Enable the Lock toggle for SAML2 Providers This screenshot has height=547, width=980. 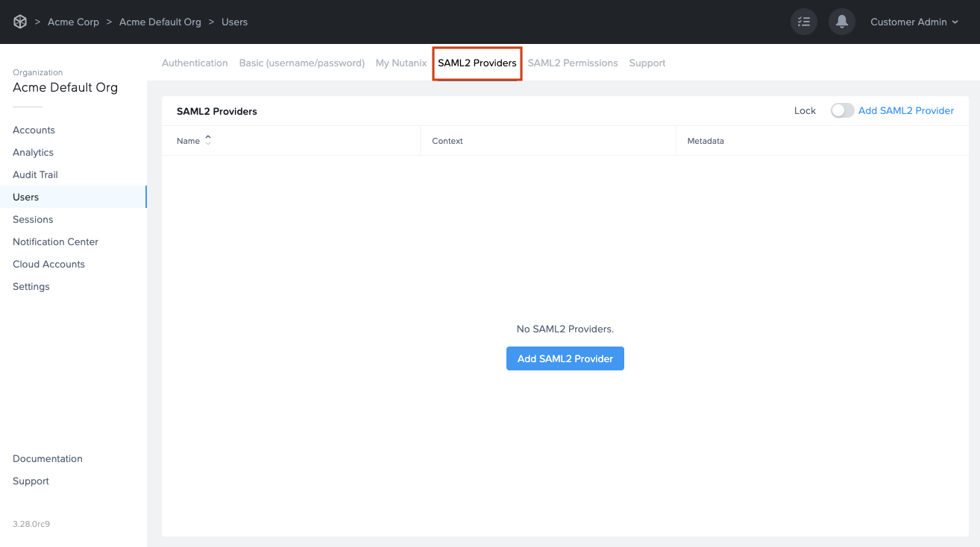point(842,110)
